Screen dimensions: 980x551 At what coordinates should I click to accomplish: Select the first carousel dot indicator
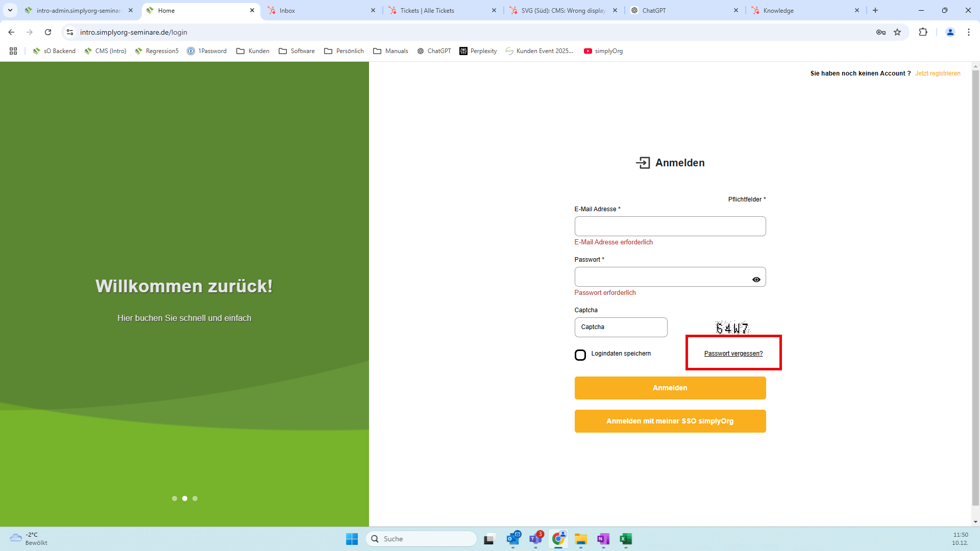175,498
